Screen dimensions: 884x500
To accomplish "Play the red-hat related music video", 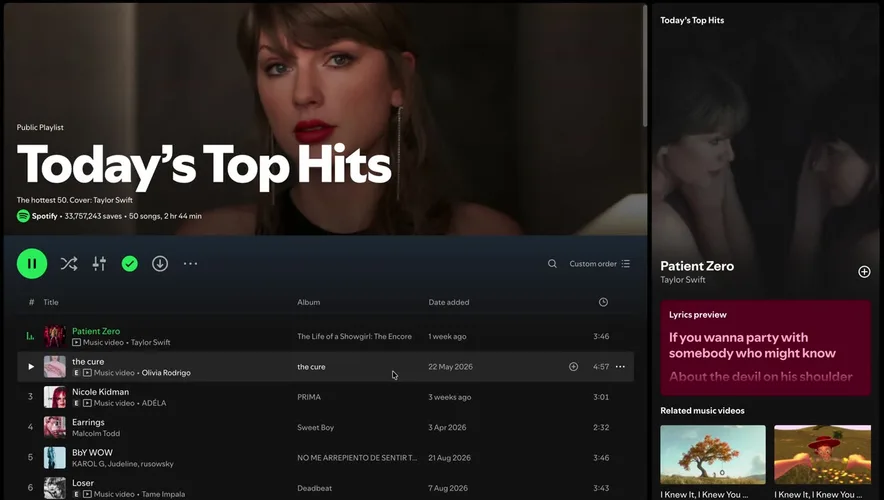I will click(x=823, y=454).
